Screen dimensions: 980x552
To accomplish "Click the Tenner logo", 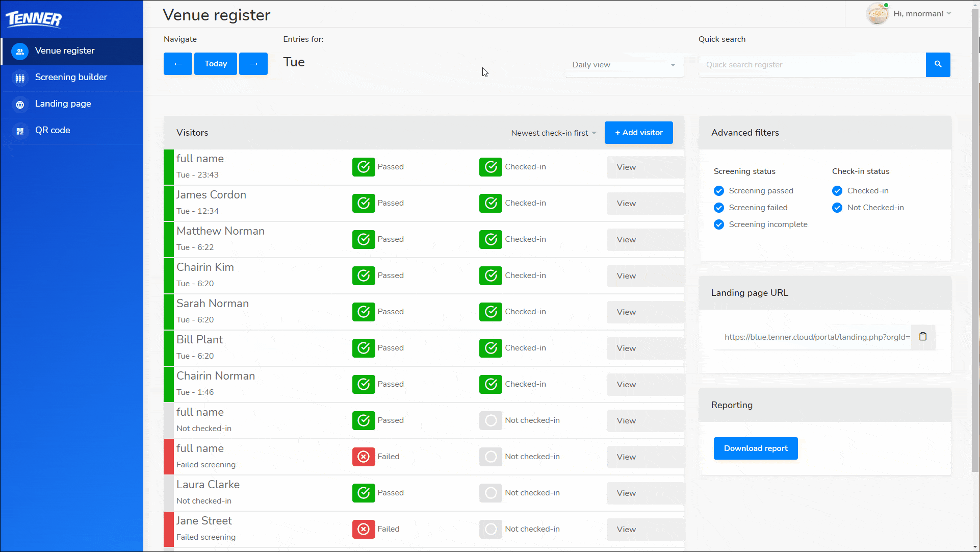I will pos(34,19).
